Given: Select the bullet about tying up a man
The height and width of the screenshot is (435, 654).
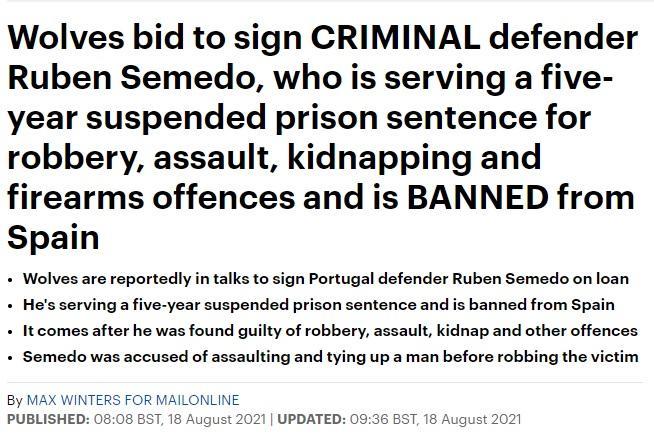Looking at the screenshot, I should tap(330, 357).
